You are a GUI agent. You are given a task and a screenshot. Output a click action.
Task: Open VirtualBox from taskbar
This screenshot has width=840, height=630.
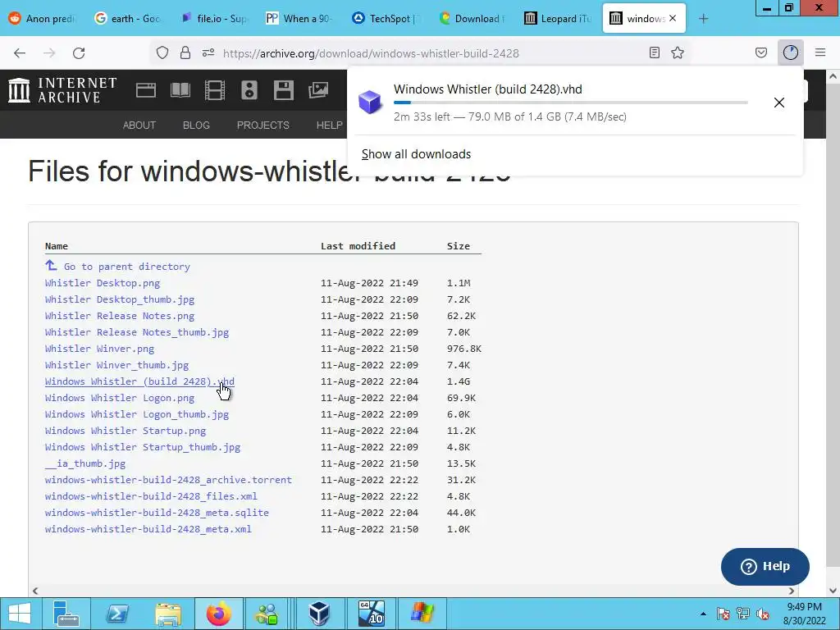click(x=320, y=614)
